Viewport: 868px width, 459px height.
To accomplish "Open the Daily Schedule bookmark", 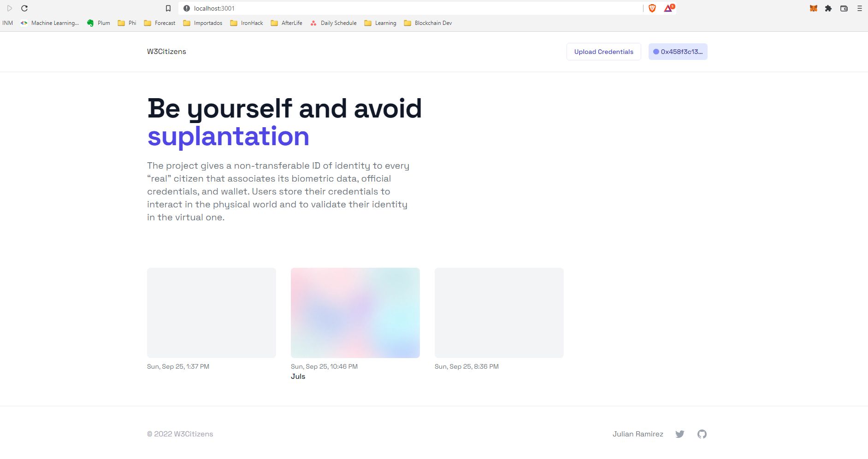I will point(333,23).
